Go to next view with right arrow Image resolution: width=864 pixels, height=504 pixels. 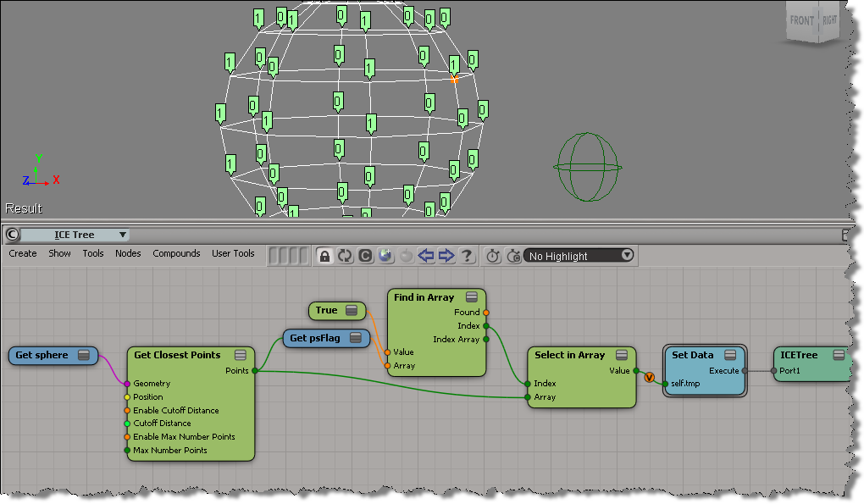(x=446, y=256)
